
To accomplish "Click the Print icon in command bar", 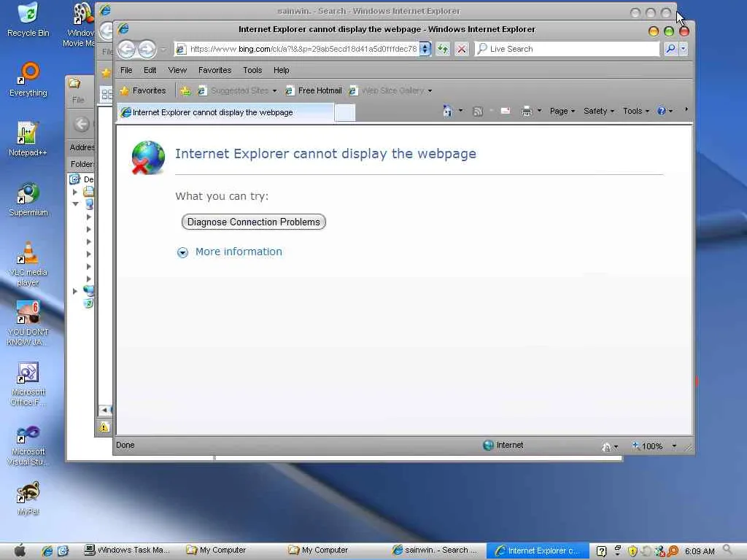I will point(527,111).
